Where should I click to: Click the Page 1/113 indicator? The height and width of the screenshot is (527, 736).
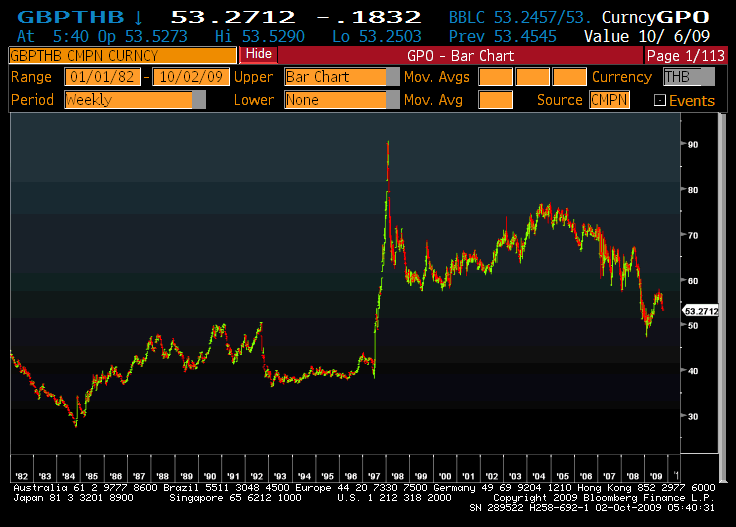pyautogui.click(x=686, y=56)
